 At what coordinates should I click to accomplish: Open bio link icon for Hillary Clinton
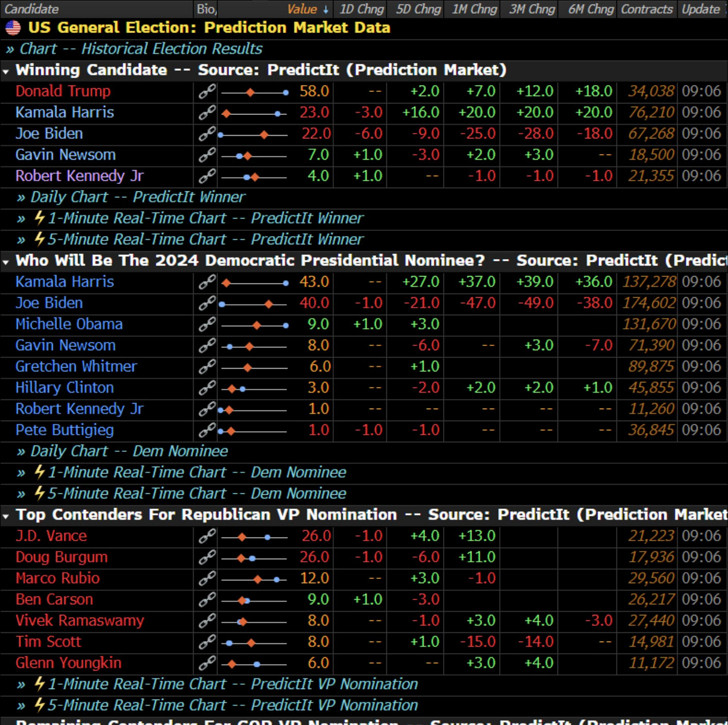point(207,388)
